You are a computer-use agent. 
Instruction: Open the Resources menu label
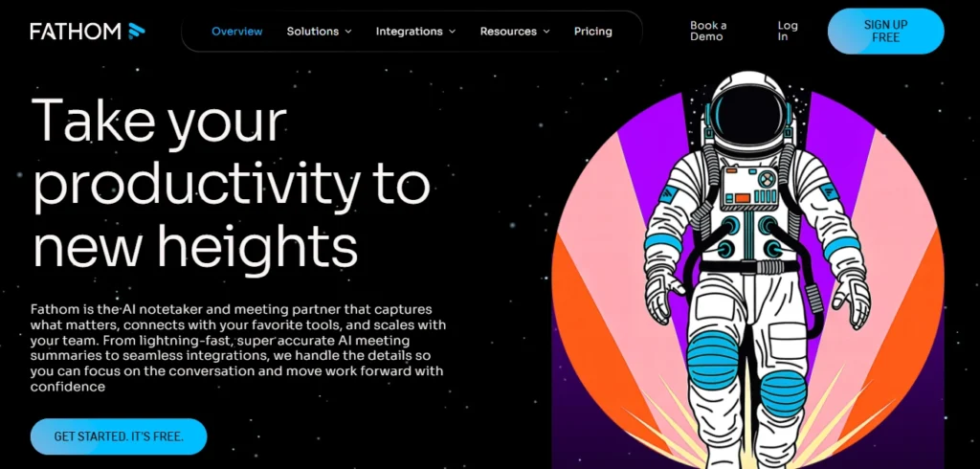508,32
